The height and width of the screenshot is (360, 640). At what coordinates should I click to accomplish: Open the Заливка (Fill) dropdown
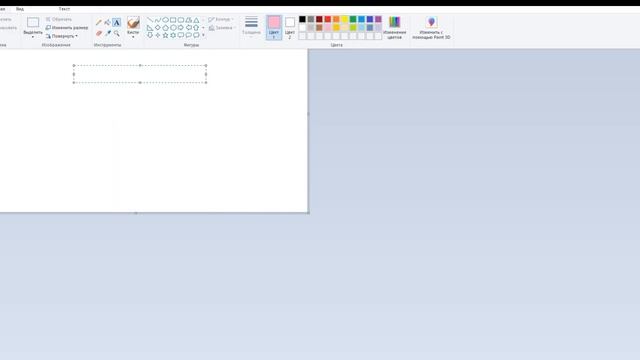[222, 28]
